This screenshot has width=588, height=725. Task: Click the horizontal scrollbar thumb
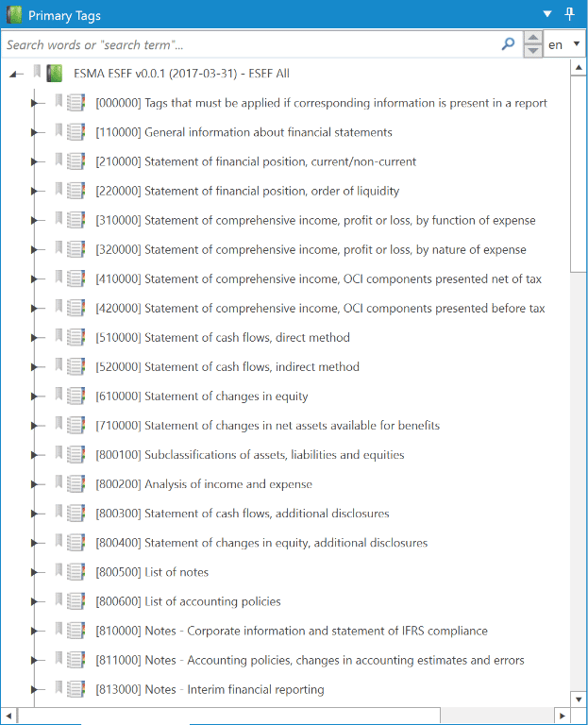[228, 716]
